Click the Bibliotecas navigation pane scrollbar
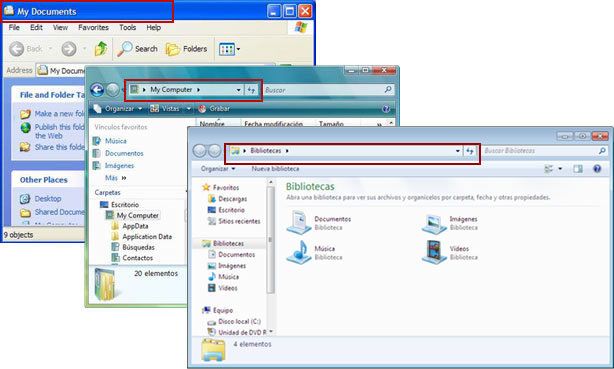The image size is (614, 369). 270,239
